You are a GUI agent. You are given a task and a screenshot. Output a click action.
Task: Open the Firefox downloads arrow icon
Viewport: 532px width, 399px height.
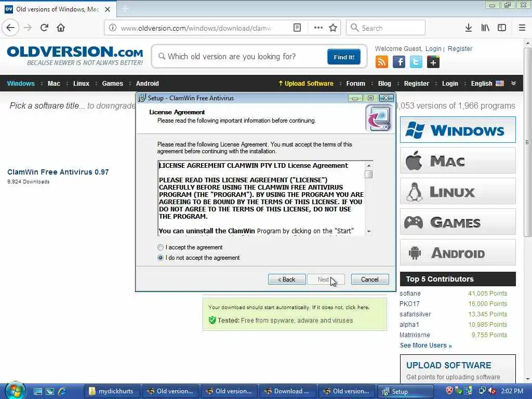pyautogui.click(x=468, y=28)
